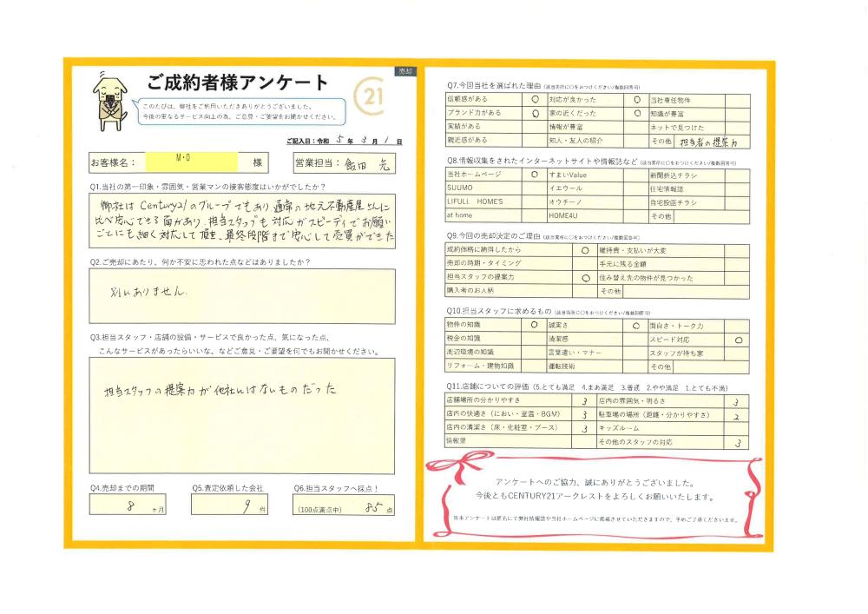Click the Q7 その他 handwritten note cell
The image size is (868, 614).
713,142
